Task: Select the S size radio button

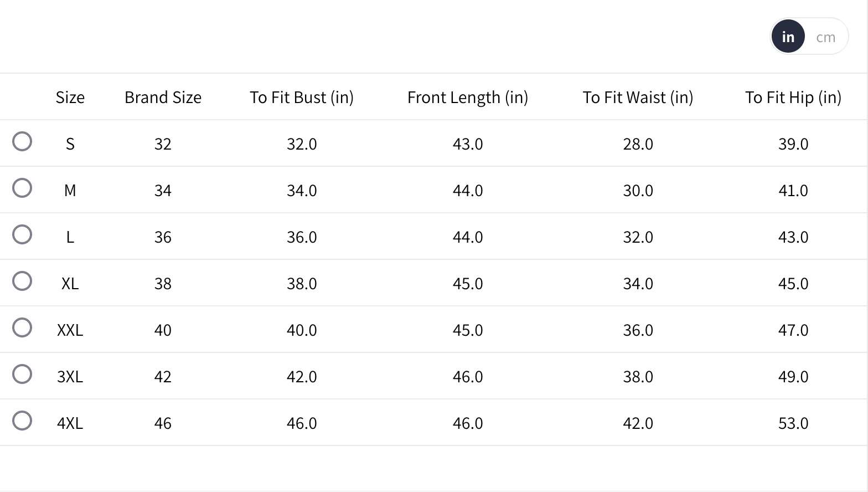Action: point(22,142)
